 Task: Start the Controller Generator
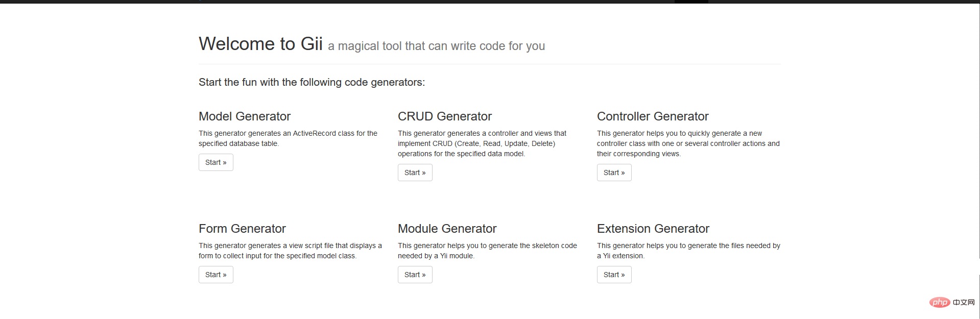[x=614, y=173]
